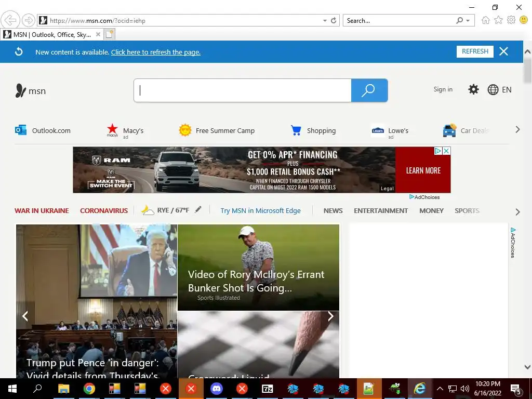The image size is (532, 399).
Task: Open Discord from the taskbar
Action: 217,389
